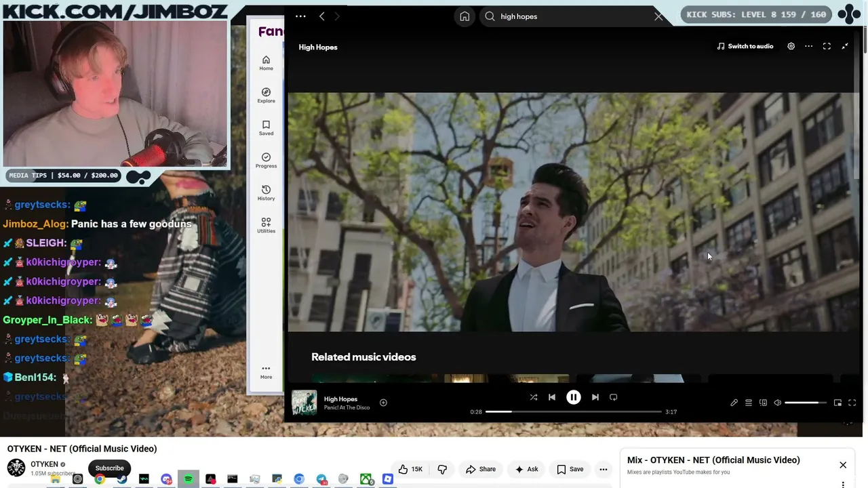Open the YouTube Mix panel options menu
The image size is (868, 488).
point(843,484)
